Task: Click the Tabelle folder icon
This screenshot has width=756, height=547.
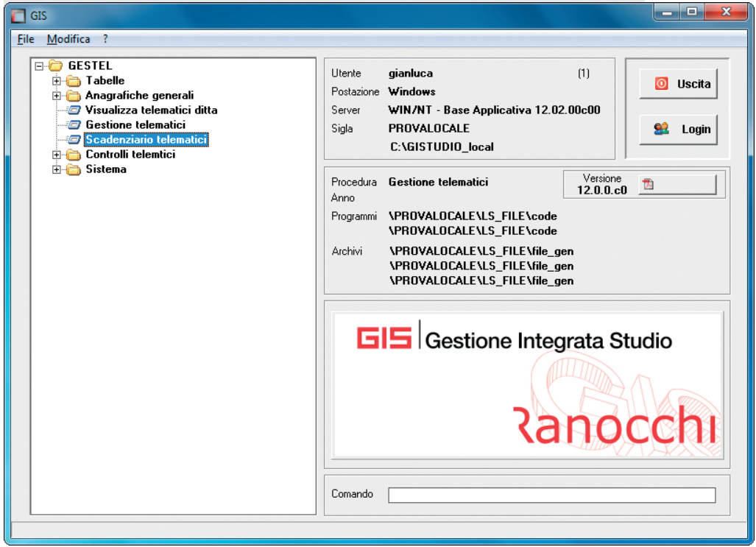Action: [74, 80]
